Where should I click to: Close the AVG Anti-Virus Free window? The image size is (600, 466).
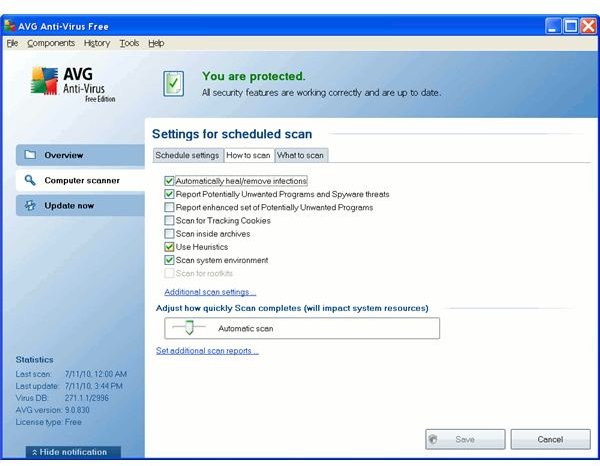[589, 26]
